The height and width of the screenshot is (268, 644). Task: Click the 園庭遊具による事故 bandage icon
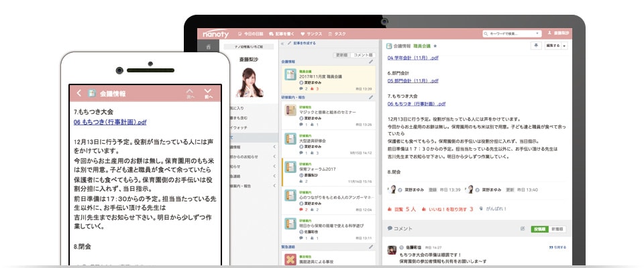click(290, 259)
